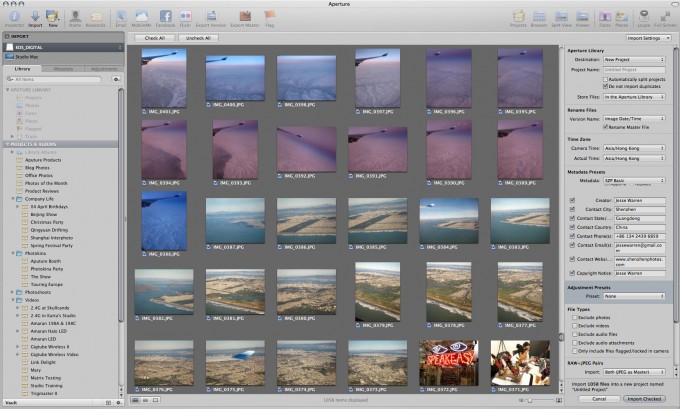Open the Store Files dropdown
Viewport: 680px width, 409px height.
[634, 97]
